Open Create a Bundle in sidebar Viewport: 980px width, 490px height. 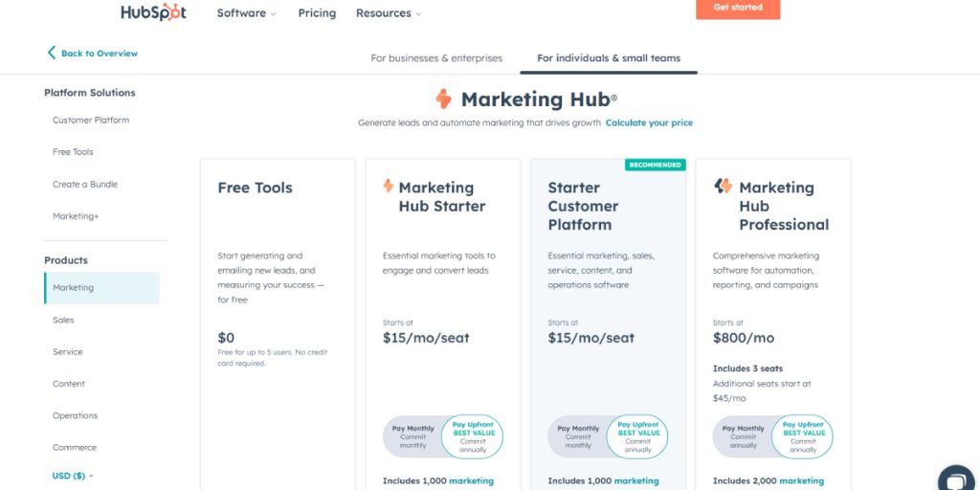[x=85, y=185]
